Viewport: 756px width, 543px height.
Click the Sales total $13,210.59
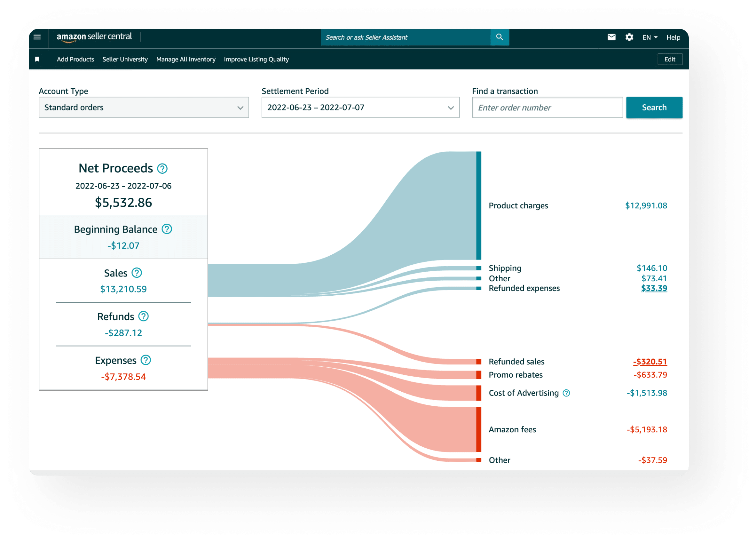coord(123,289)
